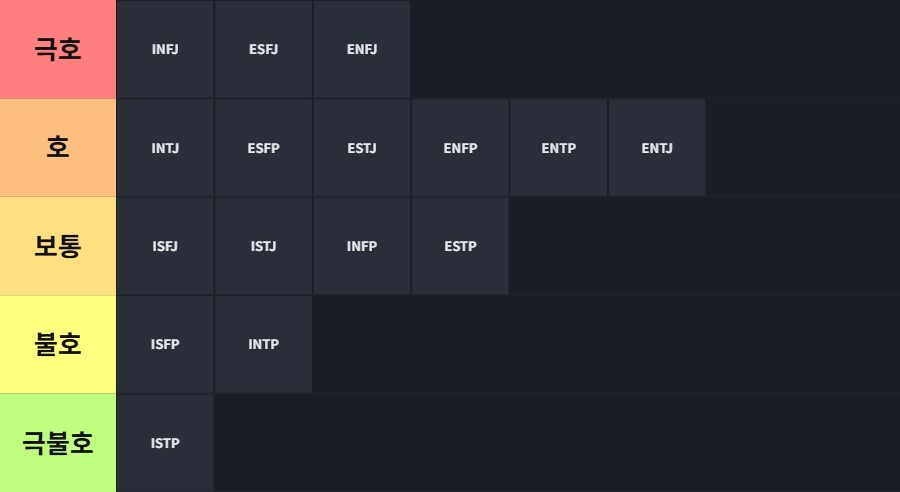Screen dimensions: 900x492
Task: Select the ENTJ tile
Action: click(x=657, y=148)
